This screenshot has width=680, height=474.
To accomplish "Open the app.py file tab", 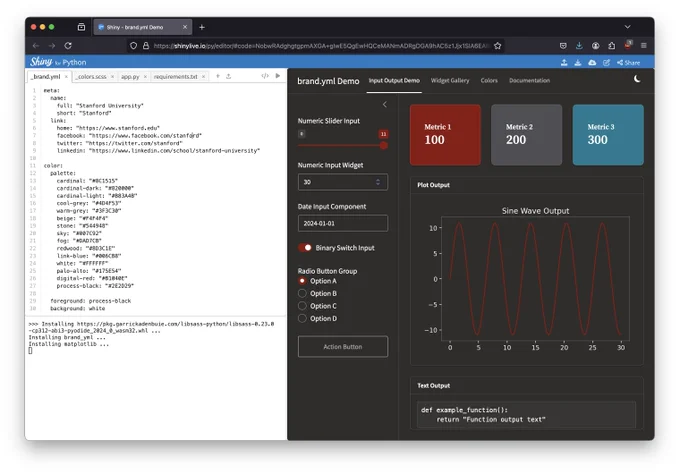I will [x=130, y=77].
